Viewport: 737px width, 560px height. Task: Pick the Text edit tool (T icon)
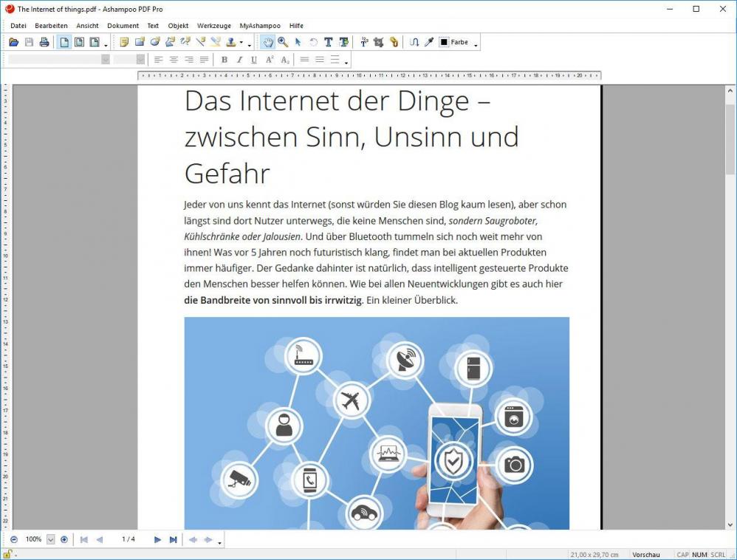[x=328, y=43]
